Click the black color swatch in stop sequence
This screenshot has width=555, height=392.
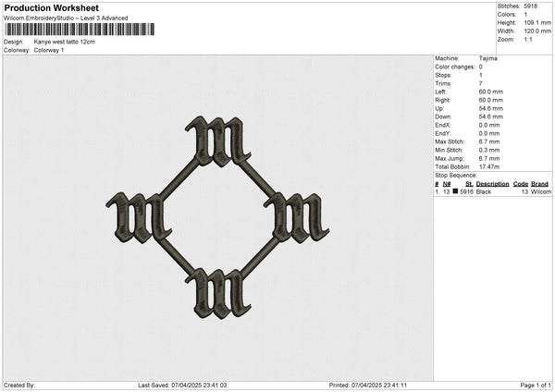click(455, 191)
